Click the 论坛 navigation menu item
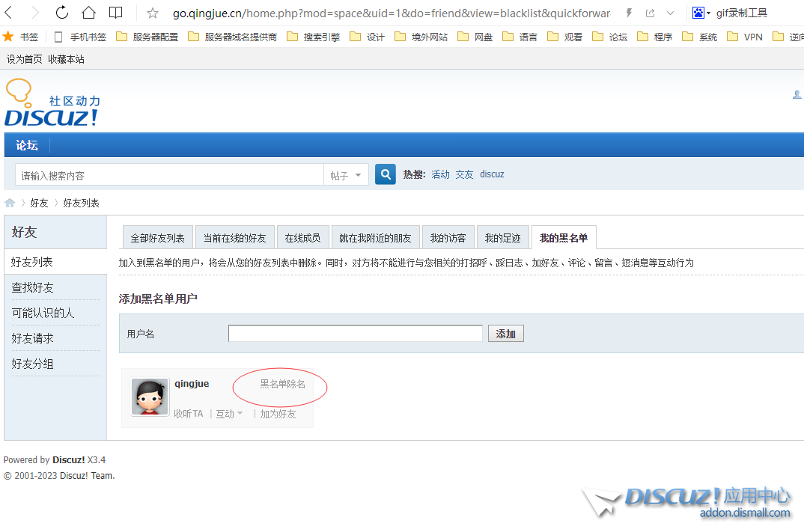 pyautogui.click(x=27, y=145)
